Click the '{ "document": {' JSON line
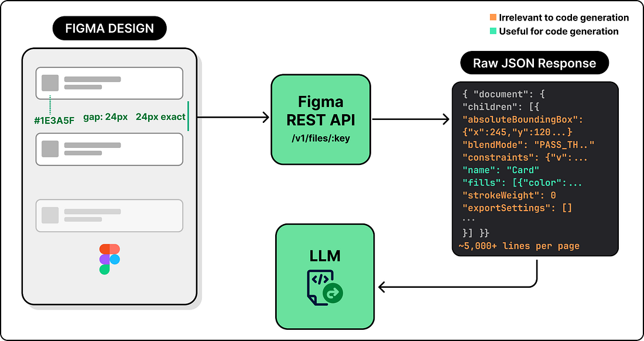This screenshot has width=644, height=341. pos(503,94)
